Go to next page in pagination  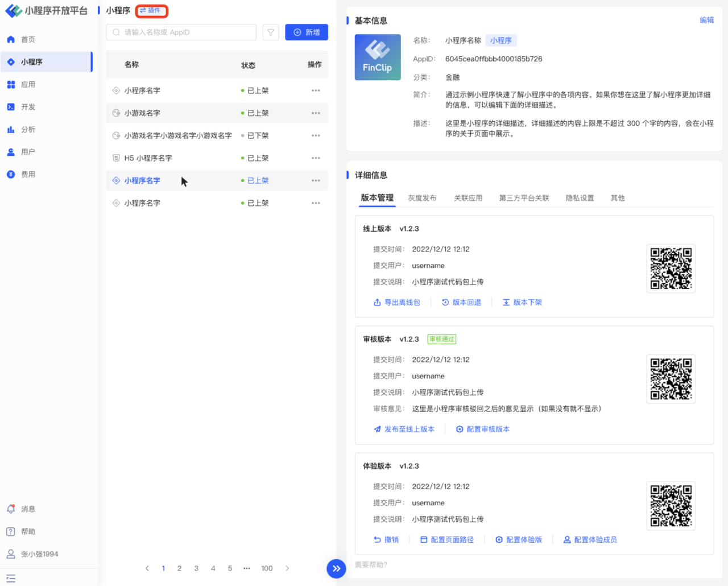tap(287, 568)
